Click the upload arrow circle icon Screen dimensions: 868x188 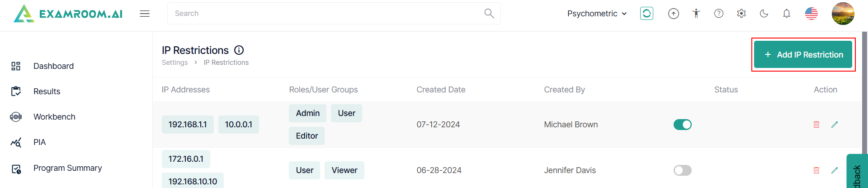[x=674, y=14]
